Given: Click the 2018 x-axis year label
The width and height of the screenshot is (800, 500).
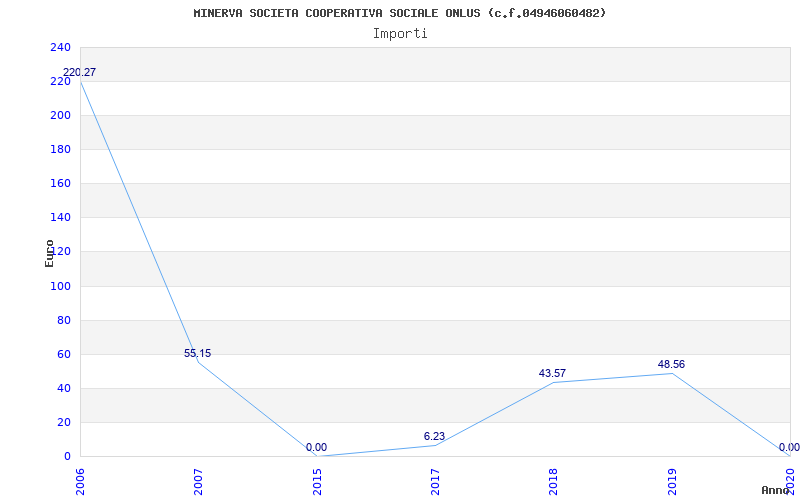Looking at the screenshot, I should pyautogui.click(x=553, y=482).
